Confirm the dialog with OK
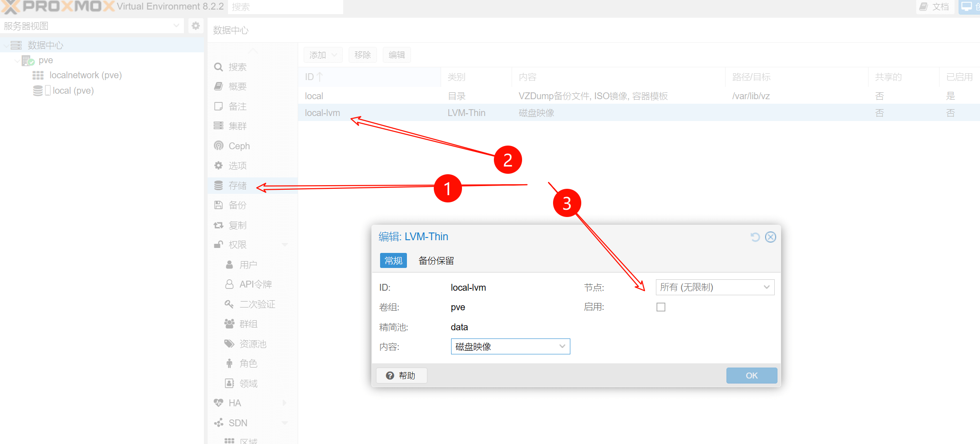The height and width of the screenshot is (444, 980). pyautogui.click(x=752, y=376)
